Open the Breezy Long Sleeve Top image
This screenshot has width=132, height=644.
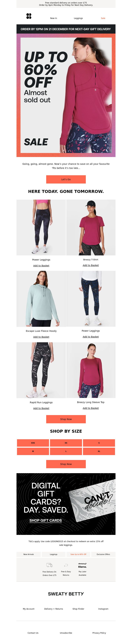click(x=91, y=370)
